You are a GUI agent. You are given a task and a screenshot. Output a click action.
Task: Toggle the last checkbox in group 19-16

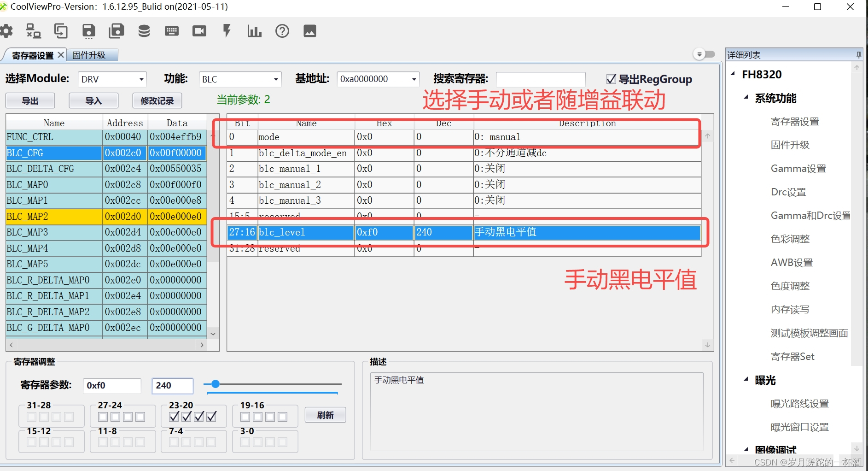[x=283, y=417]
